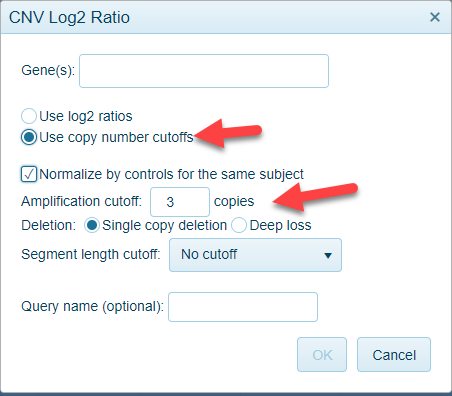Close the CNV Log2 Ratio dialog

[x=435, y=17]
